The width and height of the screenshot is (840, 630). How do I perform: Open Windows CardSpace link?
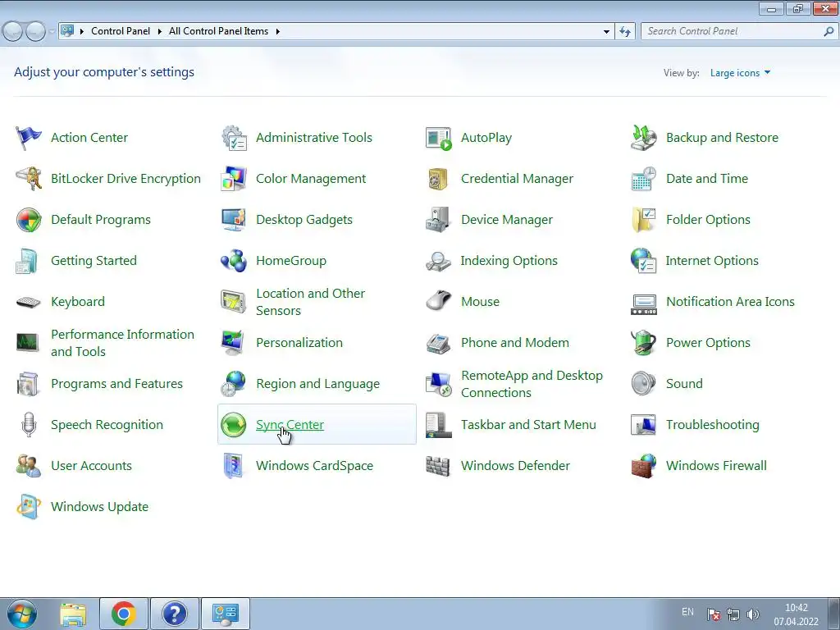(x=314, y=466)
